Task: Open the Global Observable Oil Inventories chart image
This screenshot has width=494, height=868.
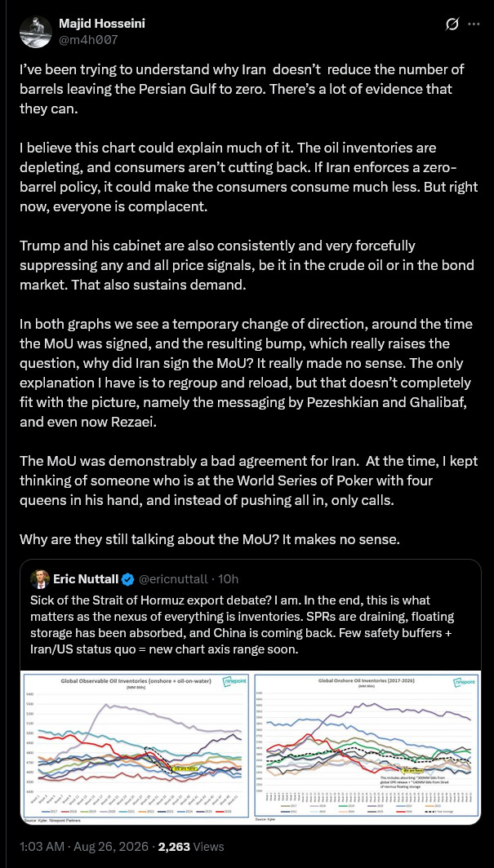Action: pyautogui.click(x=136, y=746)
